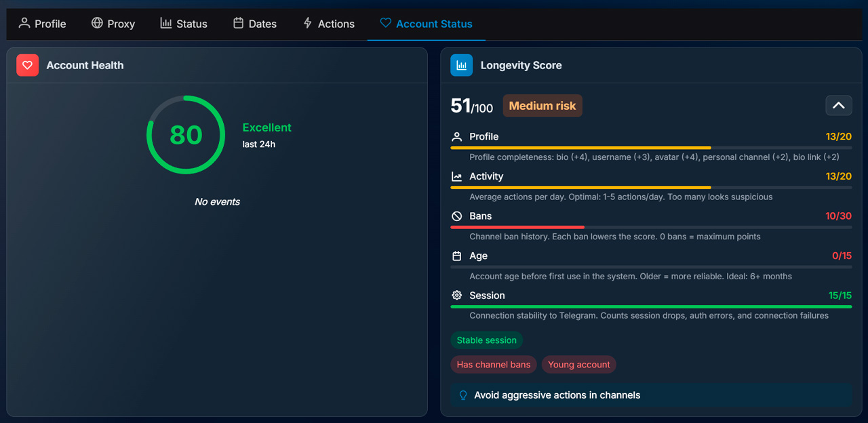Click the Has channel bans tag
The height and width of the screenshot is (423, 868).
494,365
